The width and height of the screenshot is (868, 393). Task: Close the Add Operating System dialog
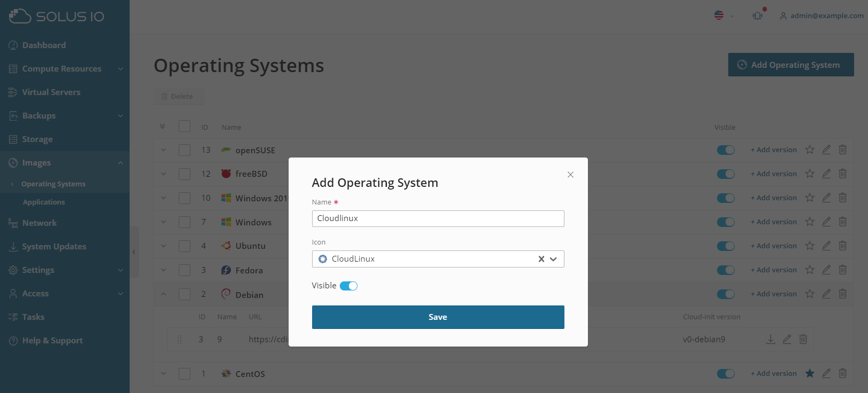click(570, 175)
